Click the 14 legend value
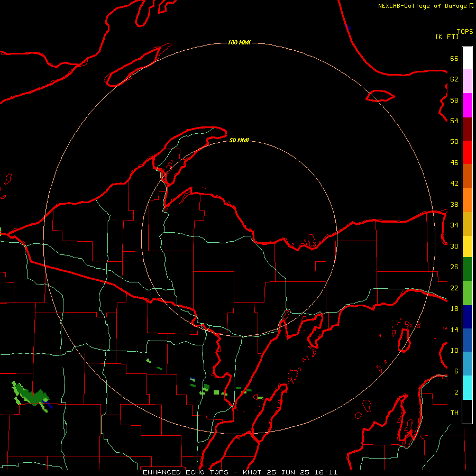 click(x=454, y=329)
